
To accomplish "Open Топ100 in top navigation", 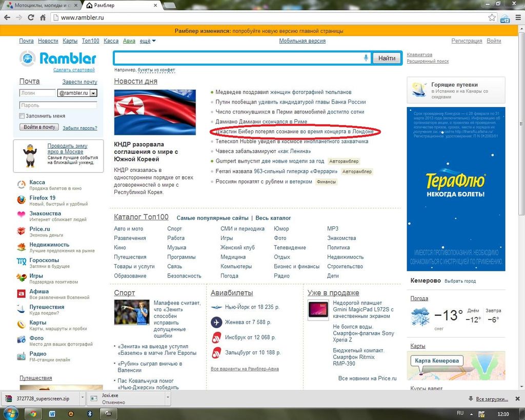I will 90,41.
